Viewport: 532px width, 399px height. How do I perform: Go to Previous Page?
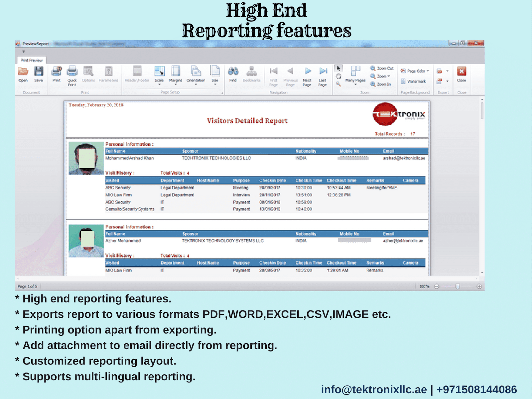290,71
